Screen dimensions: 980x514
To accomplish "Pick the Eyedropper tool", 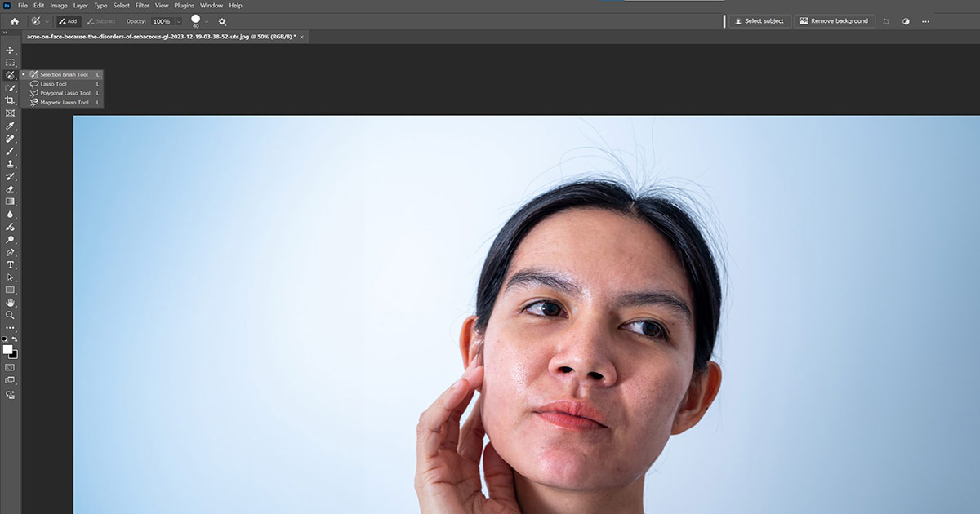I will coord(11,126).
